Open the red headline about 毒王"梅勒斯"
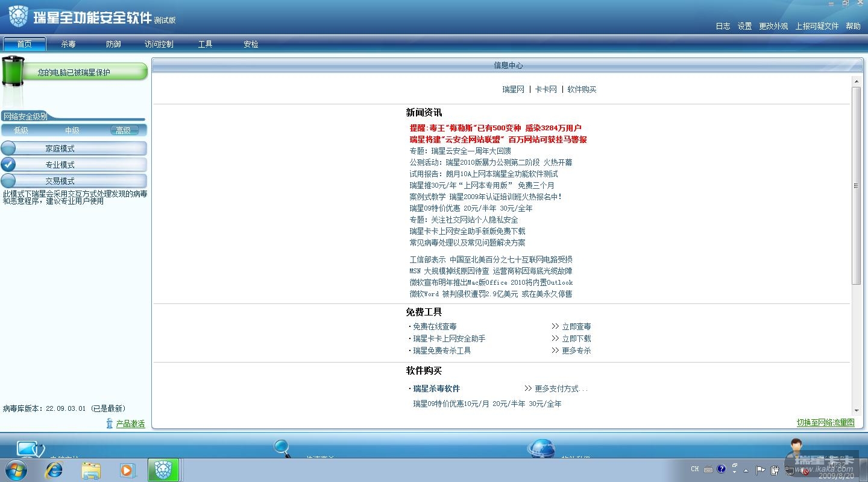Viewport: 868px width, 482px height. (x=495, y=128)
